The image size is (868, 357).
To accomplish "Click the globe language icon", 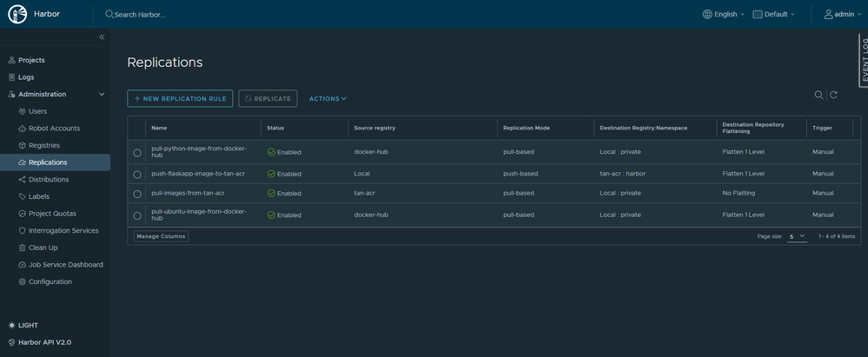I will pyautogui.click(x=707, y=15).
